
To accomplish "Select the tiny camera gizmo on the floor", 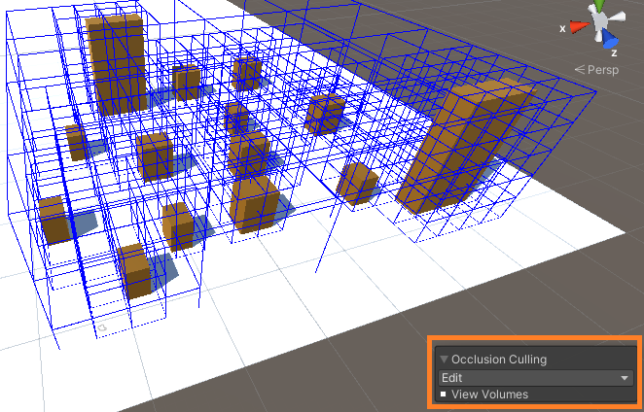I will coord(100,327).
